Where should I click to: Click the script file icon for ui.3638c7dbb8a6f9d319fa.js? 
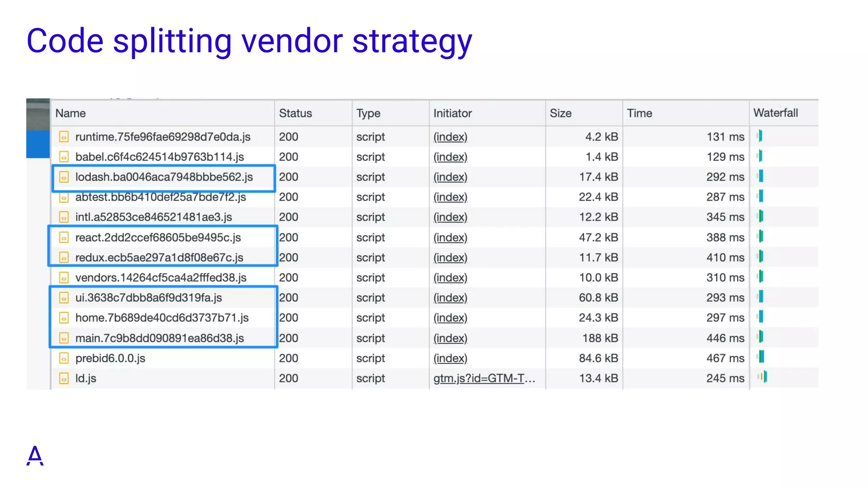coord(64,298)
